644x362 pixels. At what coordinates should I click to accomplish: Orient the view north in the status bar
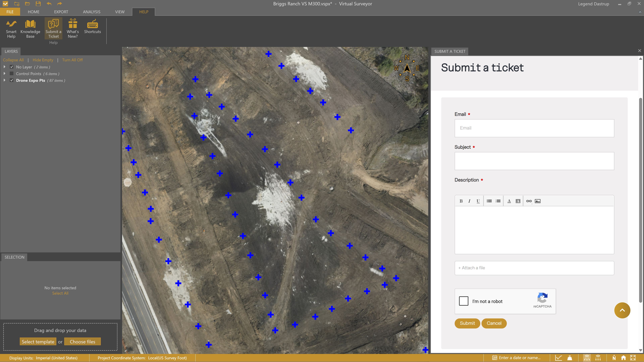614,358
